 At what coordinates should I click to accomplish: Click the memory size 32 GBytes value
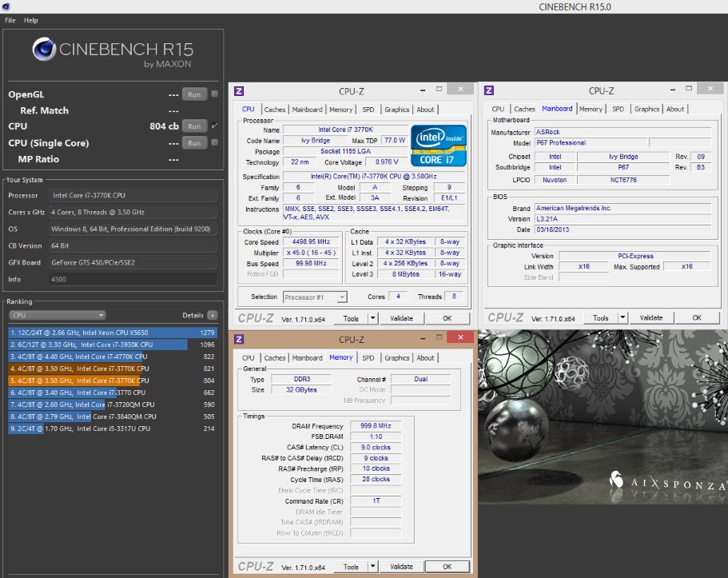coord(301,390)
